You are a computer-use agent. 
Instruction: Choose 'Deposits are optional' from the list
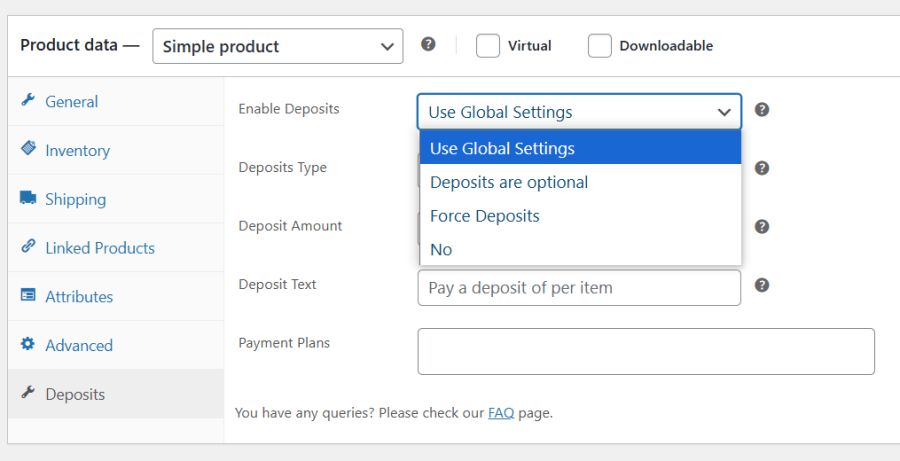click(509, 182)
